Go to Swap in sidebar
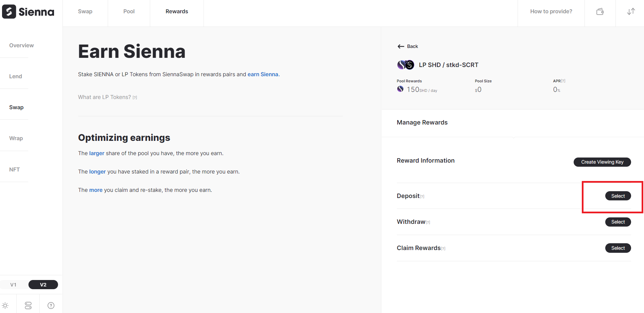The height and width of the screenshot is (313, 644). pyautogui.click(x=16, y=108)
